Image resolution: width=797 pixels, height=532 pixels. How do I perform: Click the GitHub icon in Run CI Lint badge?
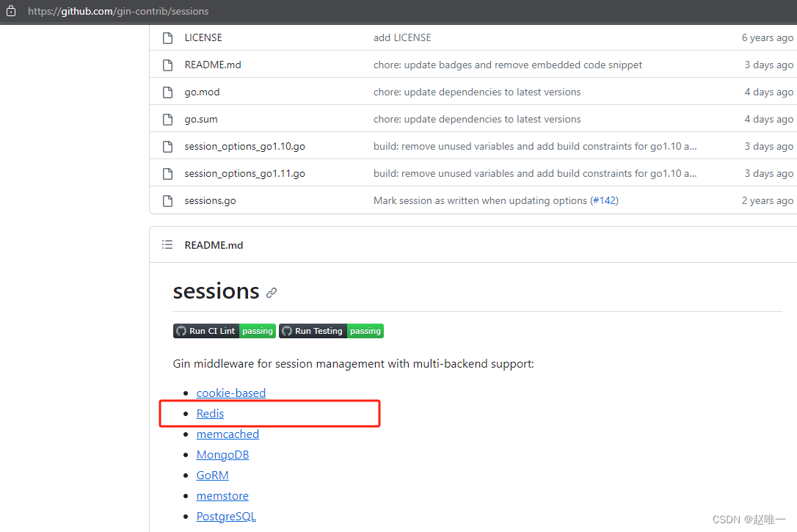(181, 331)
